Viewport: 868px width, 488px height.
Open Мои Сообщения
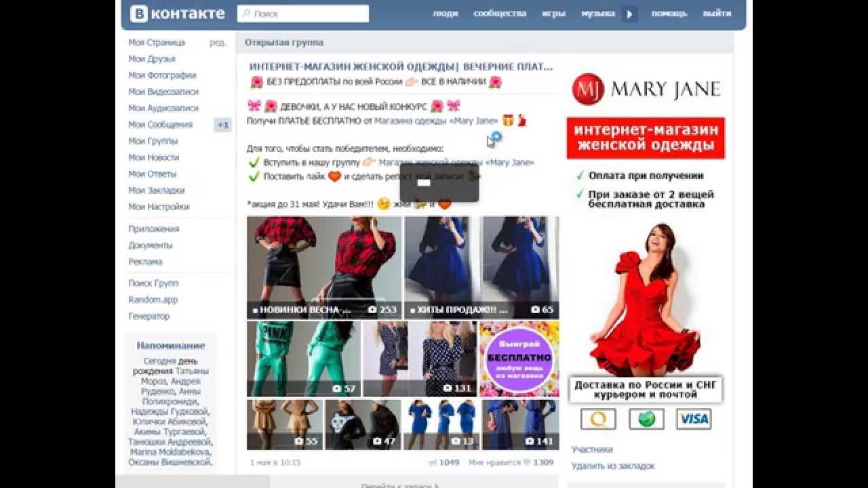[x=161, y=125]
